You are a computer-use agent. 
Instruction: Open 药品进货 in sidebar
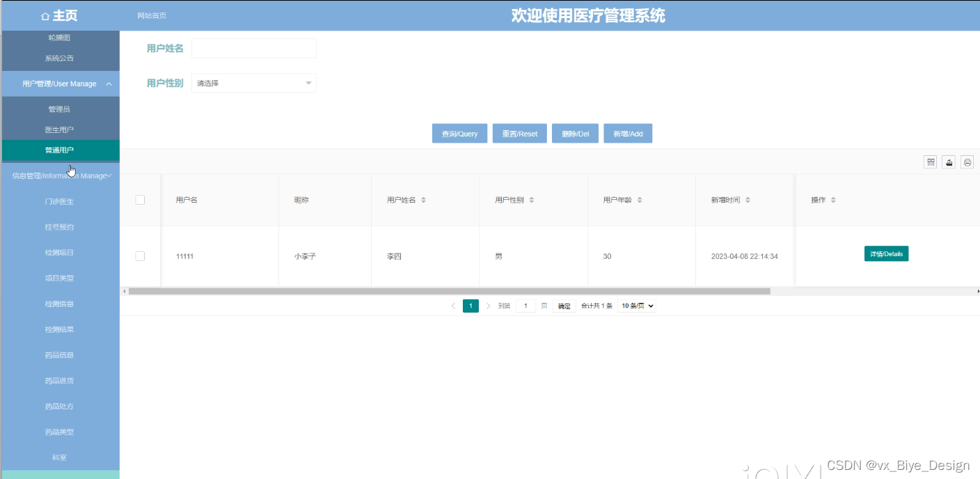coord(59,381)
